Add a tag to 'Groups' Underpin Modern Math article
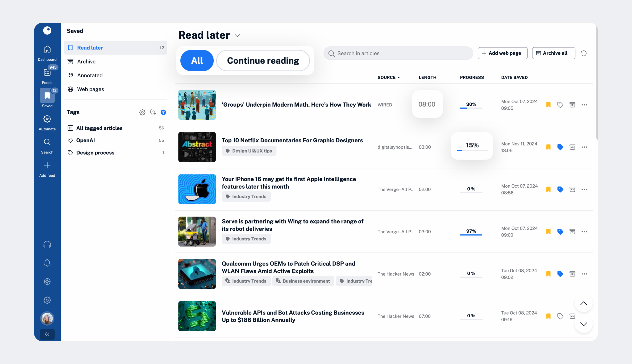The width and height of the screenshot is (632, 364). click(560, 105)
